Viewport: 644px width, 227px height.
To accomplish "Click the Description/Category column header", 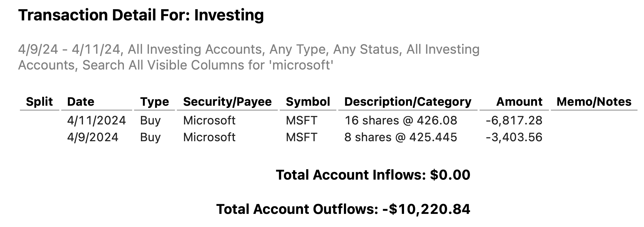I will (x=407, y=102).
